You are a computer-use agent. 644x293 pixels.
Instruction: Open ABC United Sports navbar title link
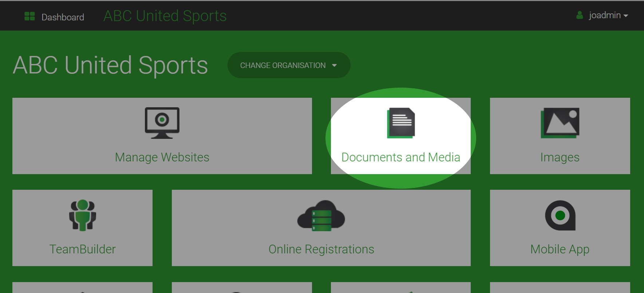165,16
